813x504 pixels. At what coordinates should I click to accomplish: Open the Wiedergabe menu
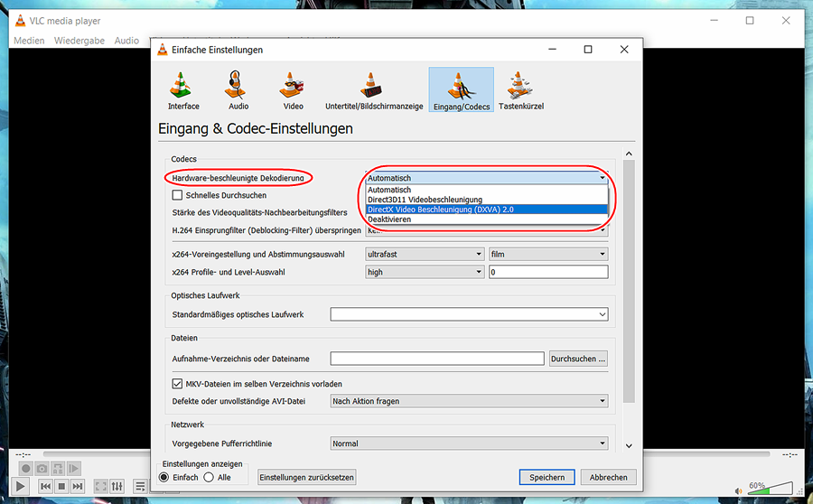79,41
